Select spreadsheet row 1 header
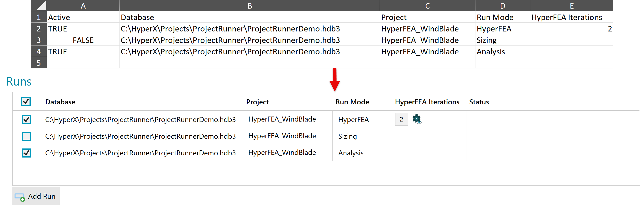This screenshot has width=644, height=209. (x=39, y=17)
